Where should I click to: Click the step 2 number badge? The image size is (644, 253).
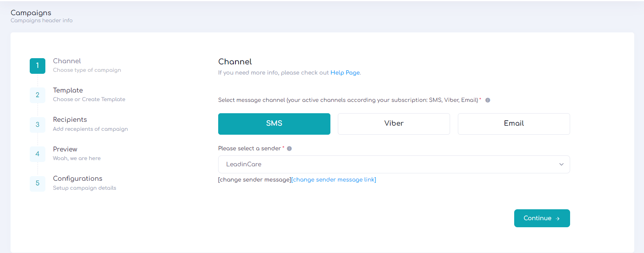click(38, 95)
